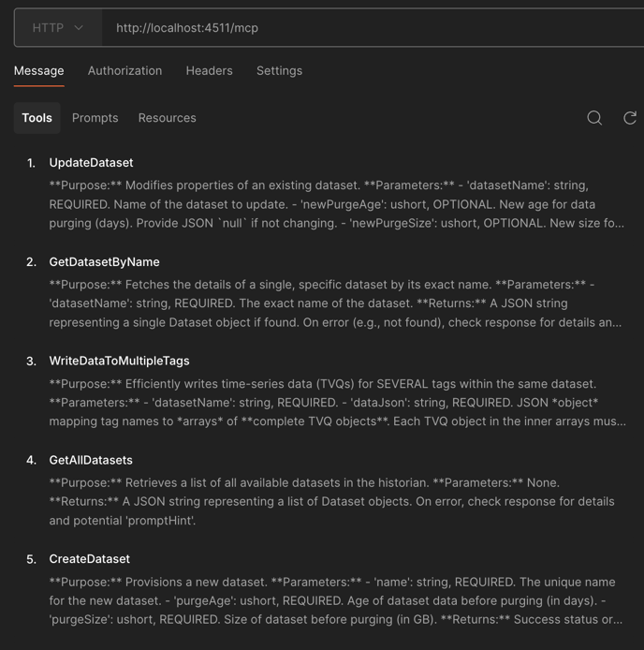Go to the Headers tab
Image resolution: width=644 pixels, height=650 pixels.
[x=209, y=71]
